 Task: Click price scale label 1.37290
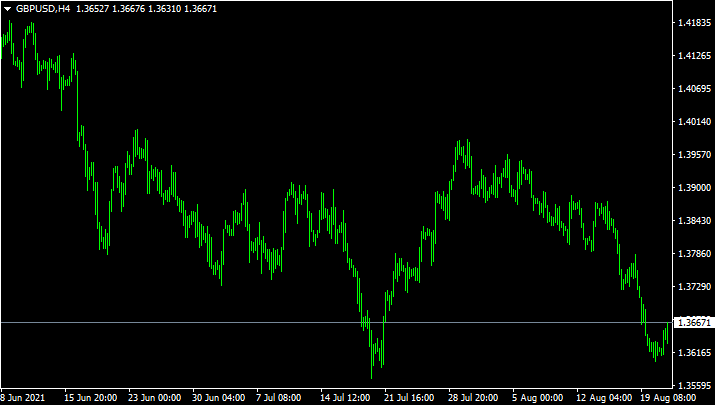point(695,286)
